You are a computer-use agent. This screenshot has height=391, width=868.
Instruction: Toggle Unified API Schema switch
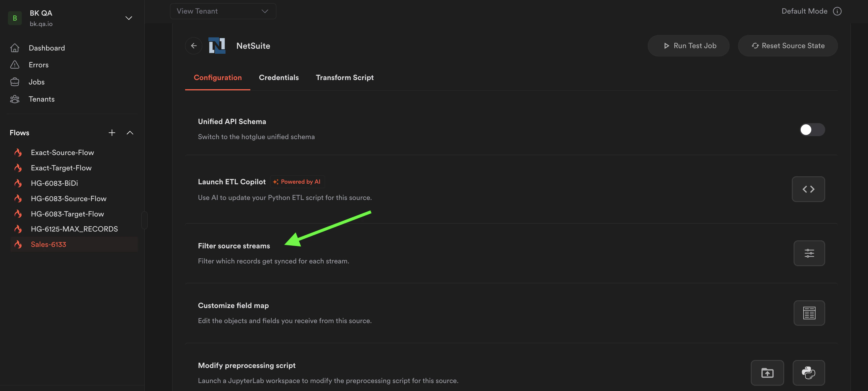812,130
